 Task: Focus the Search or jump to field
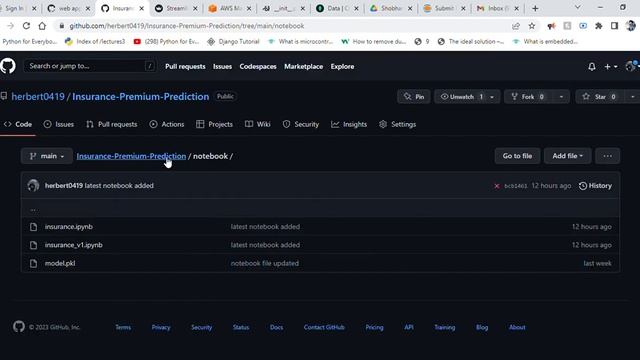(89, 66)
